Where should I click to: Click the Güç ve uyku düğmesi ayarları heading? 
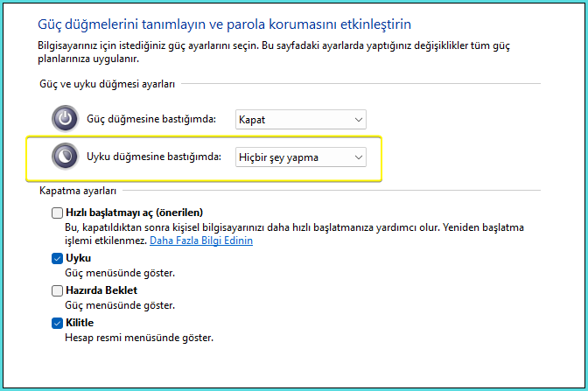pyautogui.click(x=108, y=84)
